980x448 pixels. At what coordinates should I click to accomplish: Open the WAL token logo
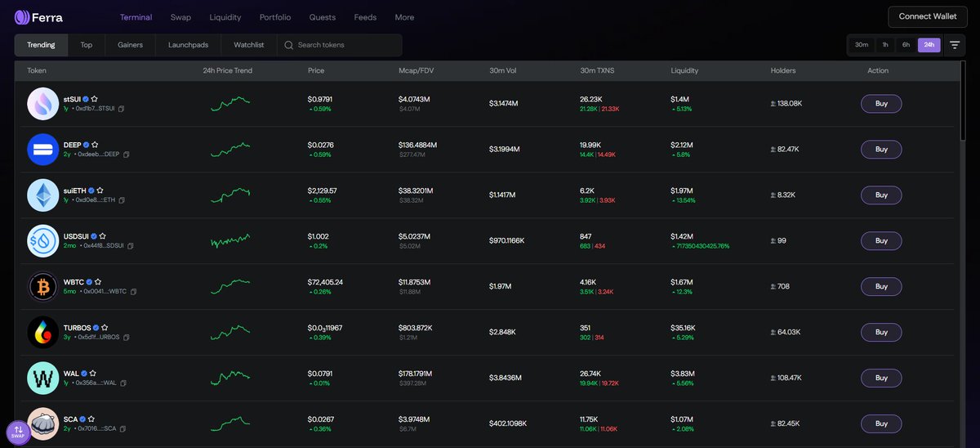coord(42,379)
